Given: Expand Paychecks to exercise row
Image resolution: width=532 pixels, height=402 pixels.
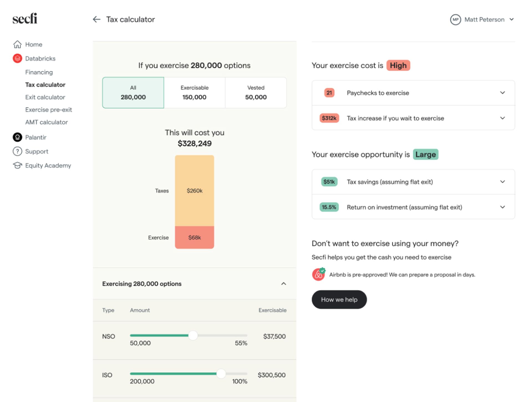Looking at the screenshot, I should pyautogui.click(x=502, y=93).
